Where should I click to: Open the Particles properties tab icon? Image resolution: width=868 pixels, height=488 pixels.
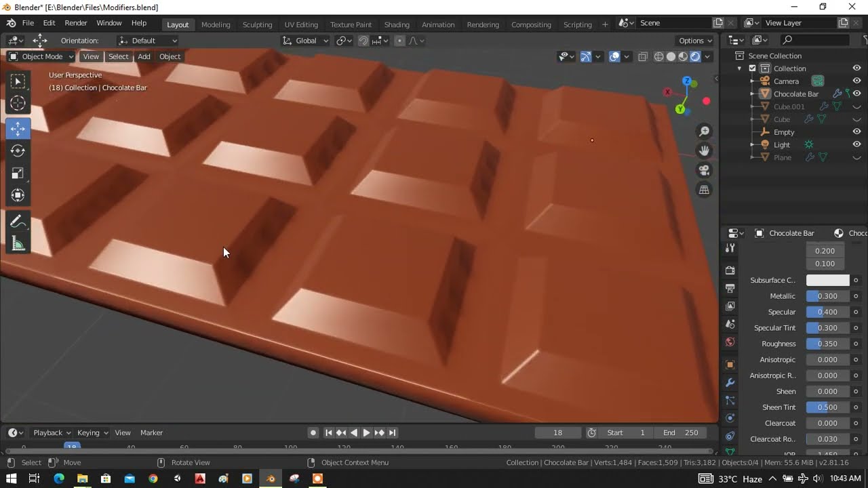(x=730, y=401)
